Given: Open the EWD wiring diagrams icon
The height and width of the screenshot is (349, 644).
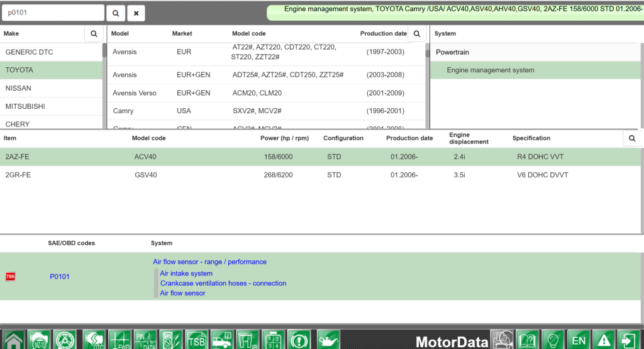Looking at the screenshot, I should (x=119, y=340).
